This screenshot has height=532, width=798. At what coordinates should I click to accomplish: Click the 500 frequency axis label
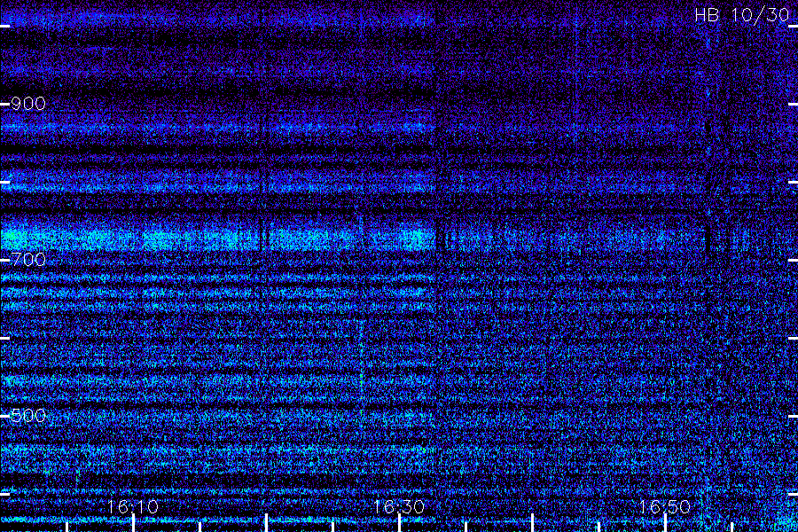[x=28, y=416]
